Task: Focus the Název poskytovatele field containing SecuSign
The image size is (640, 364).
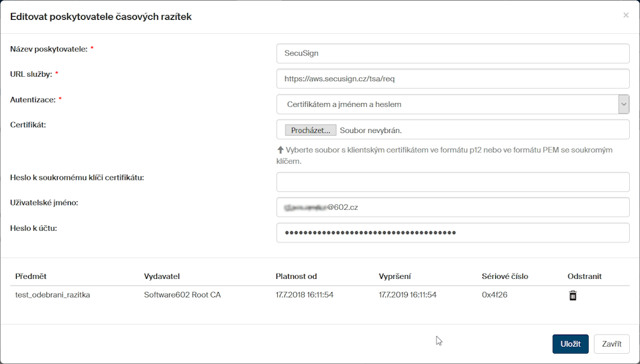Action: click(452, 54)
